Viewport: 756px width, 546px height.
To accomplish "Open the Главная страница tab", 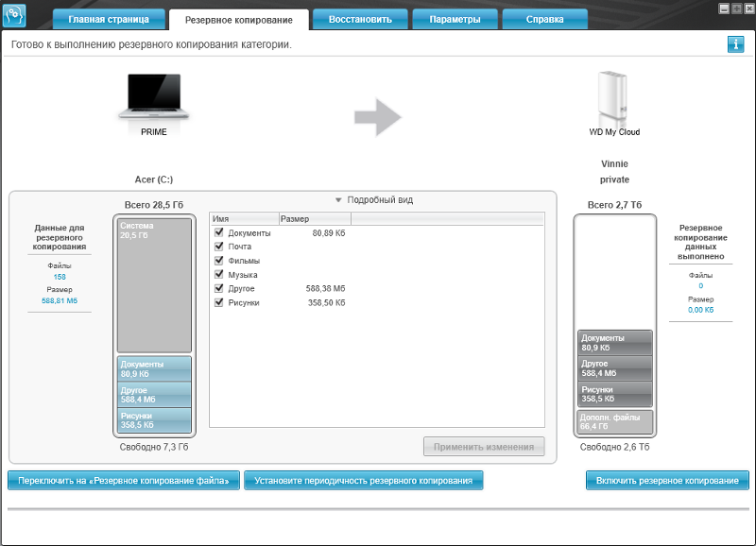I will [109, 20].
